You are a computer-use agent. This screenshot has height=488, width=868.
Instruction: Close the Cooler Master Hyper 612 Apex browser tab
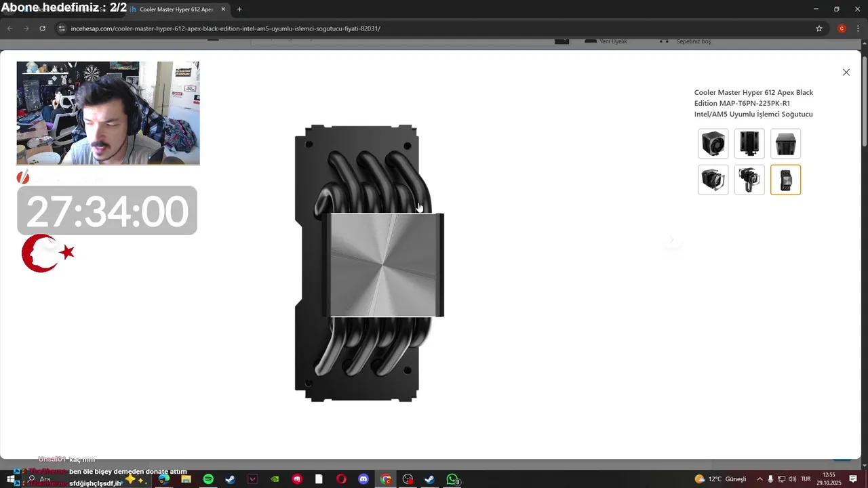223,9
